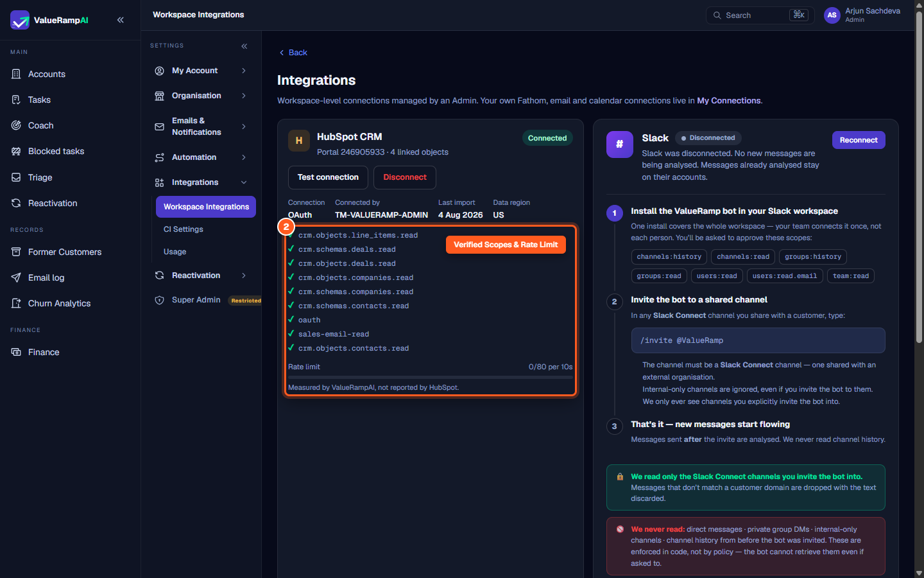Expand settings Reactivation chevron
This screenshot has height=578, width=924.
244,276
